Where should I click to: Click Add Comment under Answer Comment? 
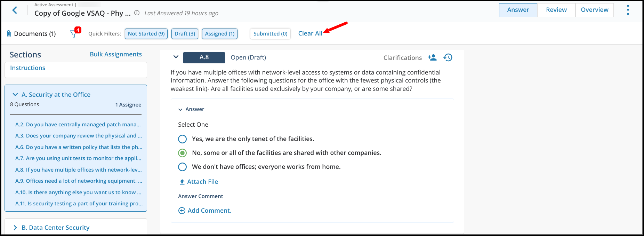click(204, 210)
